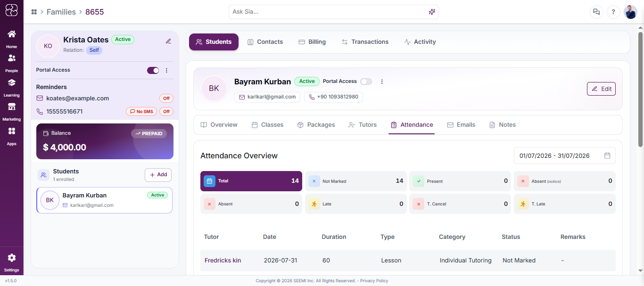This screenshot has width=644, height=286.
Task: Click the pencil edit icon beside Krista Oates
Action: [x=168, y=41]
